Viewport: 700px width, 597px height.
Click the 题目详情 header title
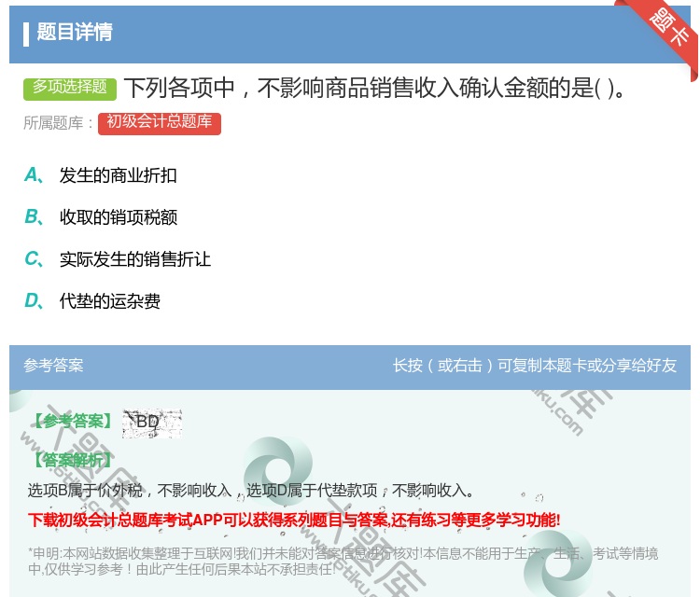[x=75, y=32]
